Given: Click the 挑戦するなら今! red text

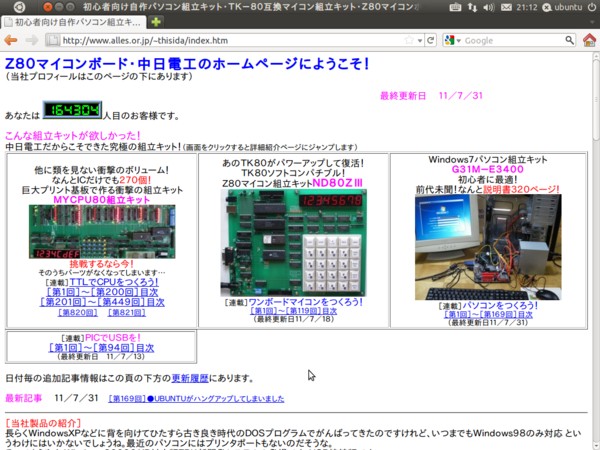Looking at the screenshot, I should (101, 264).
